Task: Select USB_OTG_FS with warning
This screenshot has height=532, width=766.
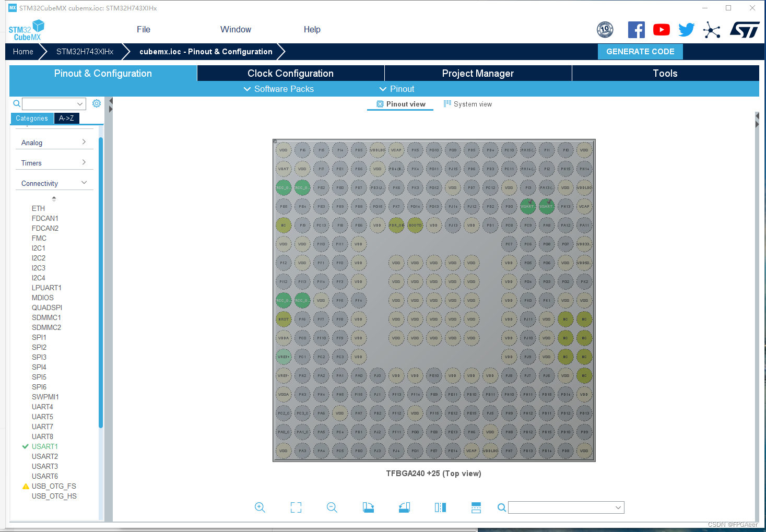Action: click(x=54, y=486)
